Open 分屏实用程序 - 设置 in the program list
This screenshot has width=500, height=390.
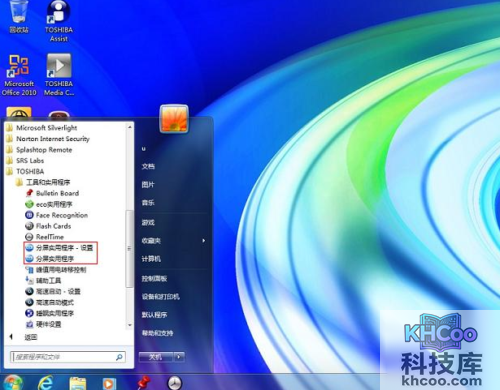click(60, 248)
